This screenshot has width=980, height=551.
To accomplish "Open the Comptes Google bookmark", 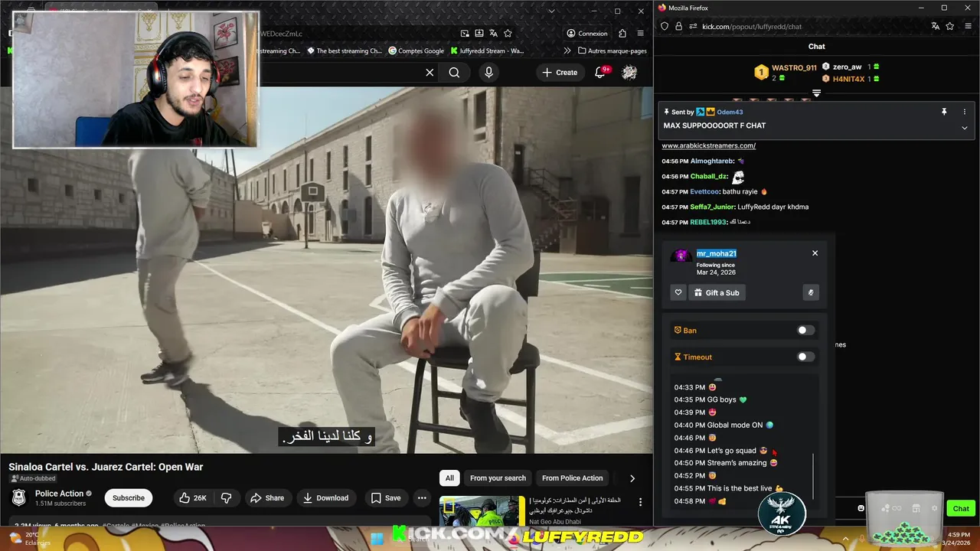I will click(416, 51).
